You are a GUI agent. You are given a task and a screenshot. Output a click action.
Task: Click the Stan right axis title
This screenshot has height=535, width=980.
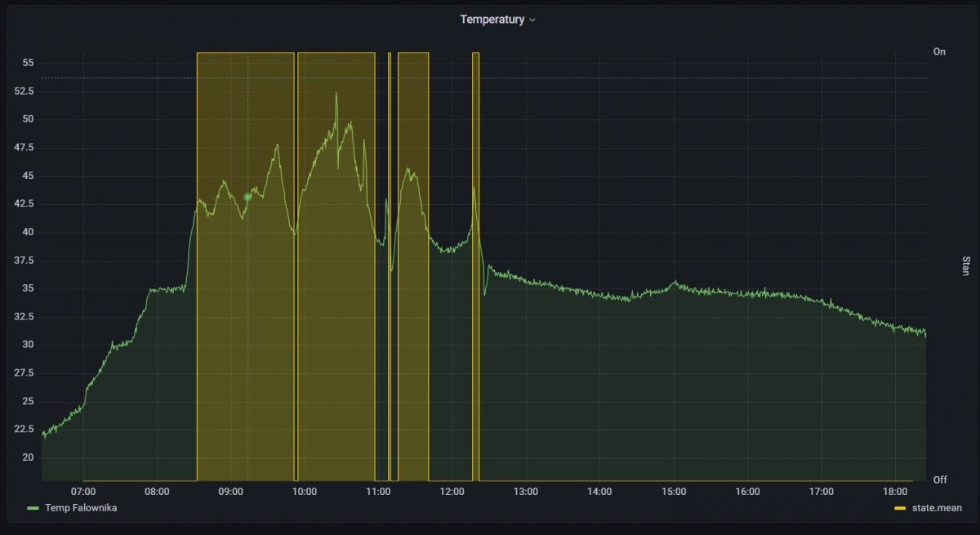(x=966, y=266)
